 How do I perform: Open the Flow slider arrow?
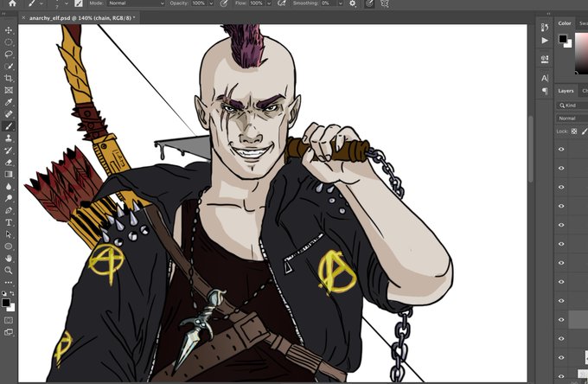pos(269,3)
